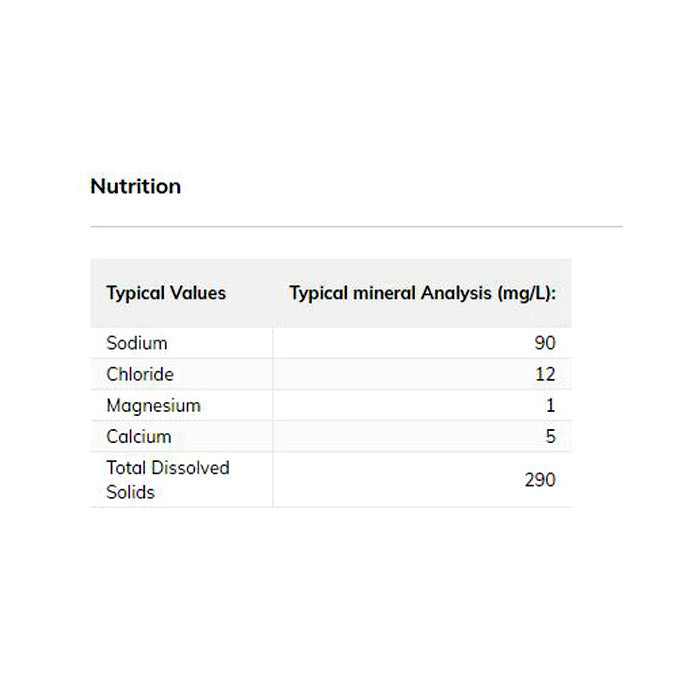The width and height of the screenshot is (700, 700).
Task: Click the Magnesium value 1
Action: (550, 405)
